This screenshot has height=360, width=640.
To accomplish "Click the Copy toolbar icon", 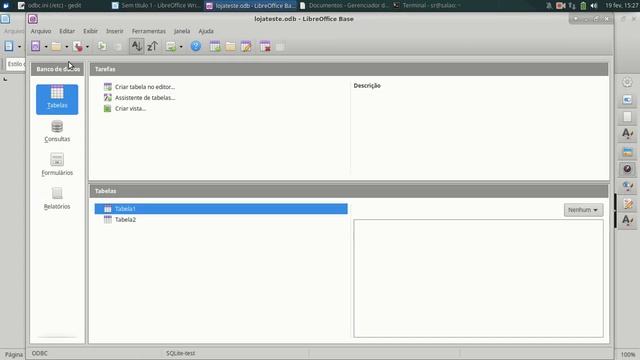I will point(102,47).
